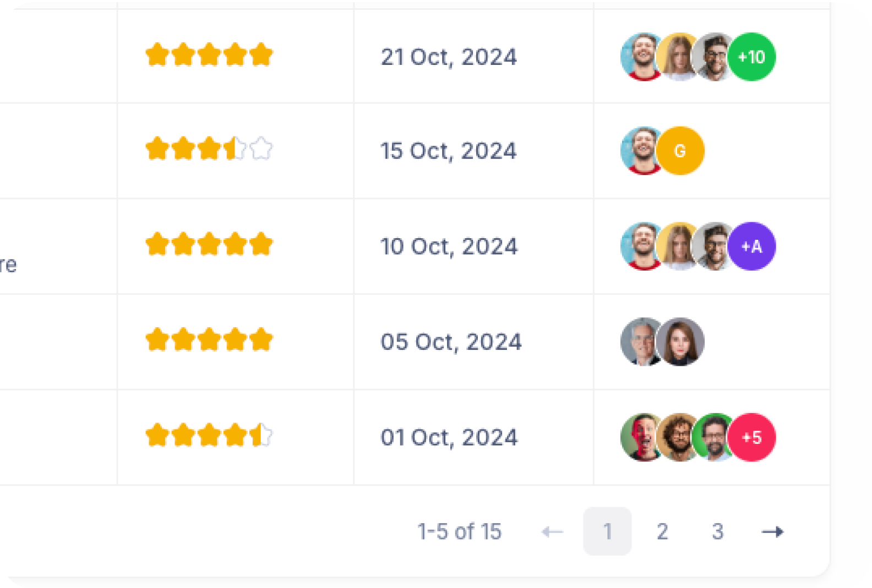Click the red +5 avatar badge
The height and width of the screenshot is (588, 872).
tap(751, 437)
